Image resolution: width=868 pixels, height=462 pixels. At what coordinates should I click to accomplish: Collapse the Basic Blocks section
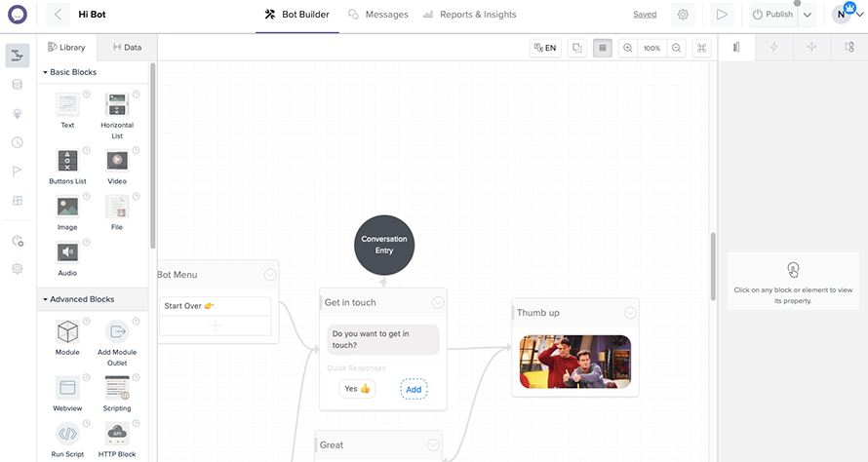point(70,72)
